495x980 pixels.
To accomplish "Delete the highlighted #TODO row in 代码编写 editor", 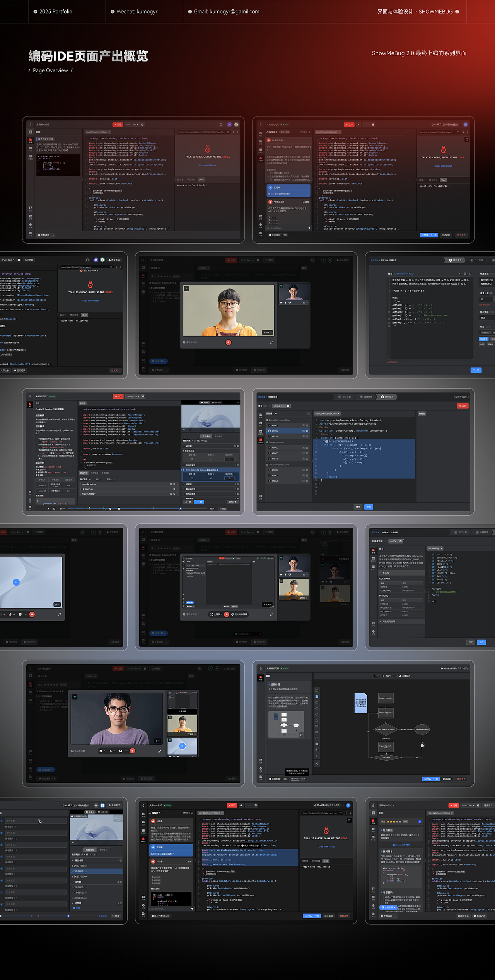I will tap(307, 431).
